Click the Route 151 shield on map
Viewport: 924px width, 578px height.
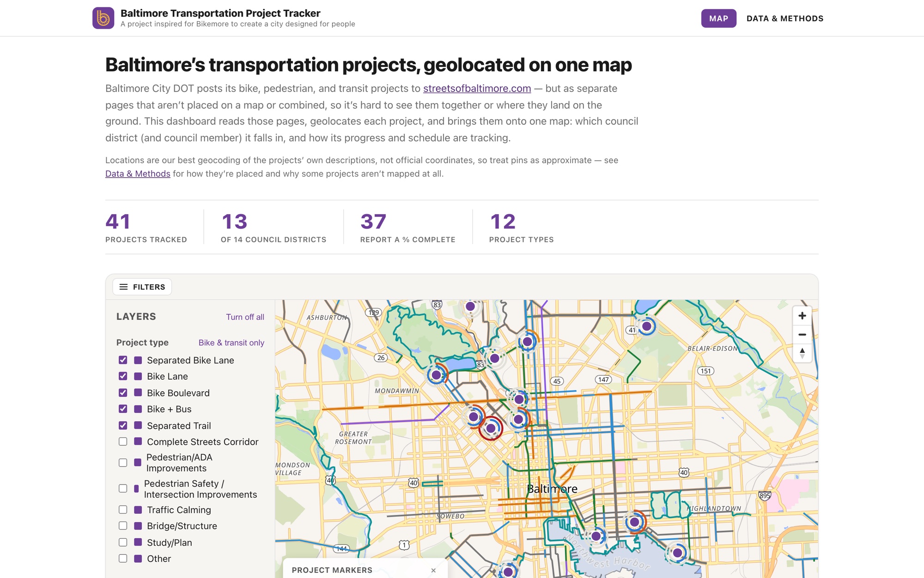click(705, 371)
